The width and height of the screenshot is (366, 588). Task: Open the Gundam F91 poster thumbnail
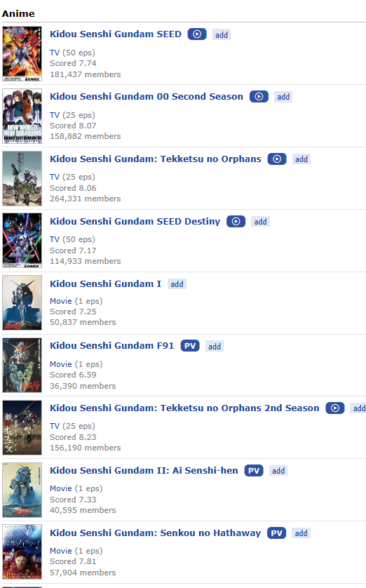(22, 366)
